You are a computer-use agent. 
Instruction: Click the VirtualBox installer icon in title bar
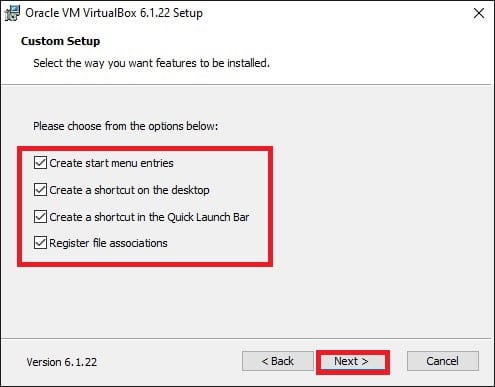12,13
